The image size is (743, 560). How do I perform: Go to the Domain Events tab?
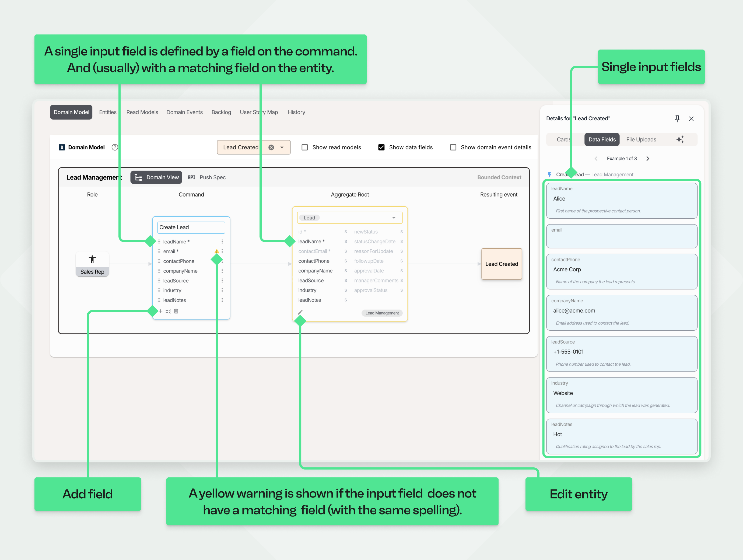pyautogui.click(x=184, y=112)
